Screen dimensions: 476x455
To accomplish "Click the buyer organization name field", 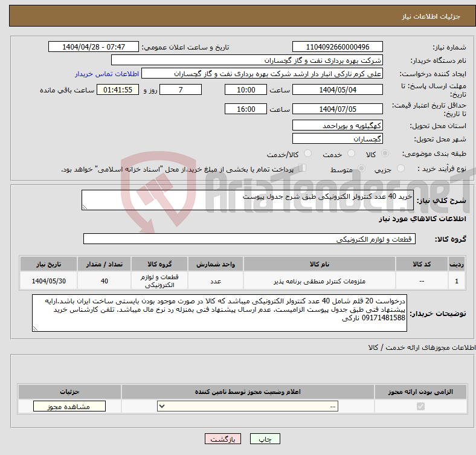I will (x=247, y=60).
